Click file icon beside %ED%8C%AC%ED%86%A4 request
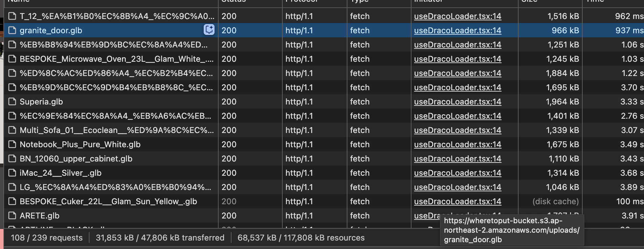Screen dimensions: 644x249 coord(12,73)
